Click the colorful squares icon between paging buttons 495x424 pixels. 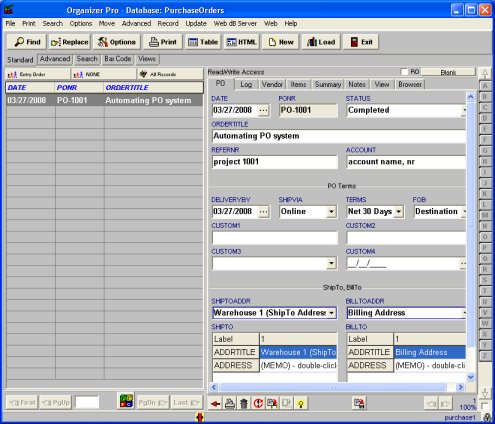126,401
